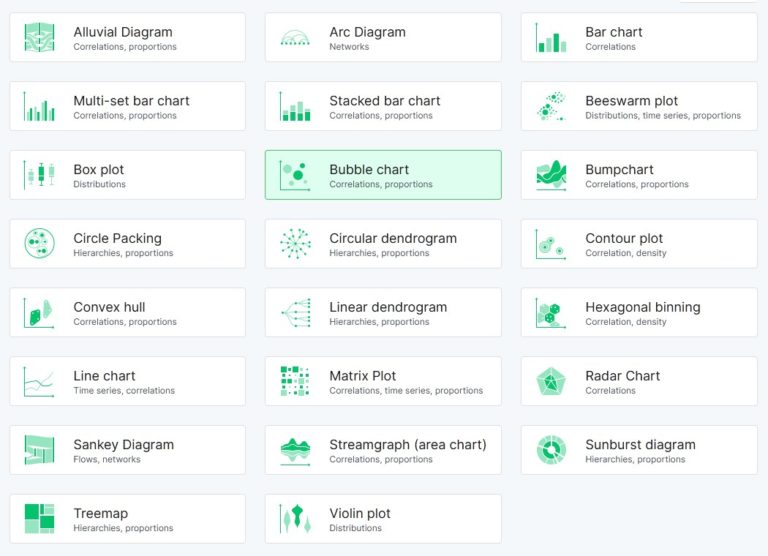Screen dimensions: 768x556
Task: Select the Sunburst diagram icon
Action: [x=551, y=450]
